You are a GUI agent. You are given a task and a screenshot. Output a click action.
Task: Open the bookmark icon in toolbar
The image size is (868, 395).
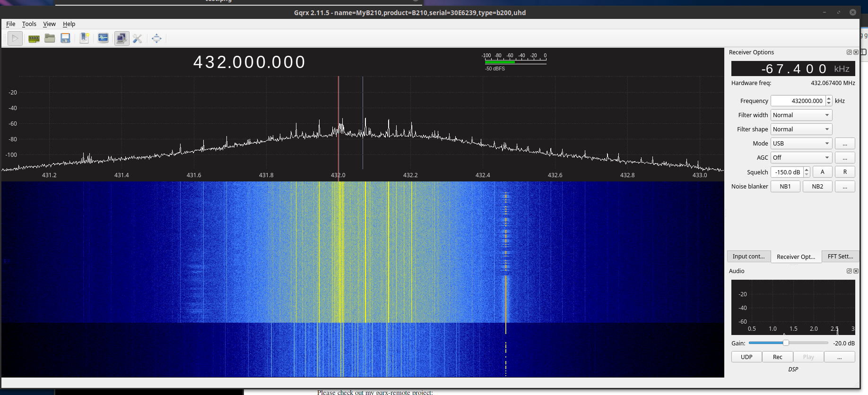click(x=84, y=38)
